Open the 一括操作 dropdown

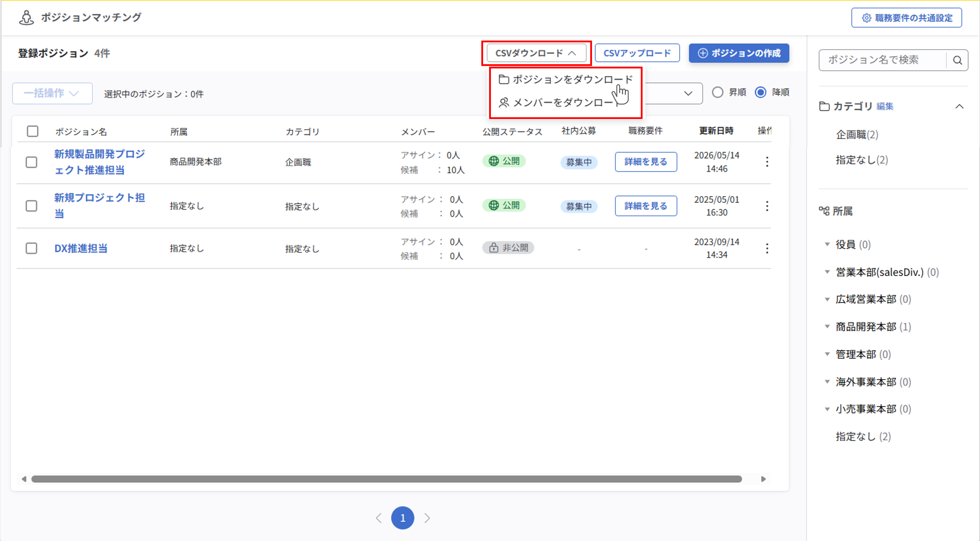[53, 93]
